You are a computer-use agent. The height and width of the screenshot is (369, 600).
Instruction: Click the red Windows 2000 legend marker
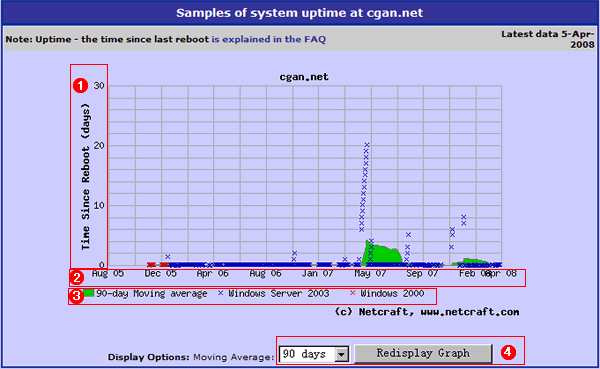pyautogui.click(x=352, y=293)
